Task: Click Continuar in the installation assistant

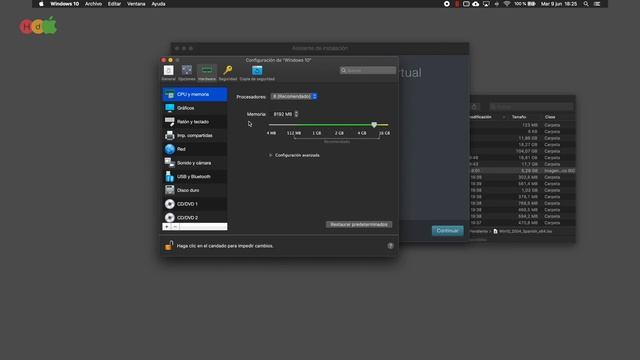Action: (448, 231)
